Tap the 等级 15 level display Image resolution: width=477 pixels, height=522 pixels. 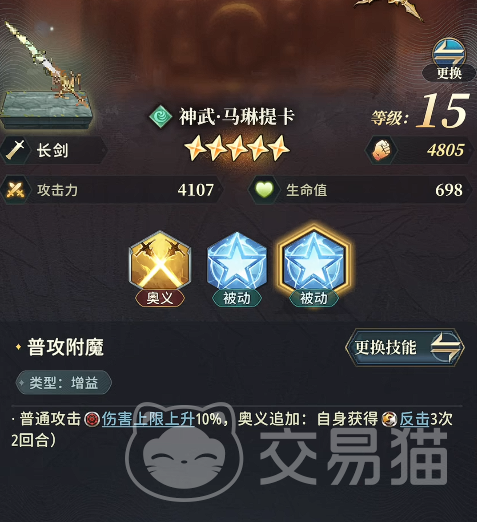click(x=421, y=111)
